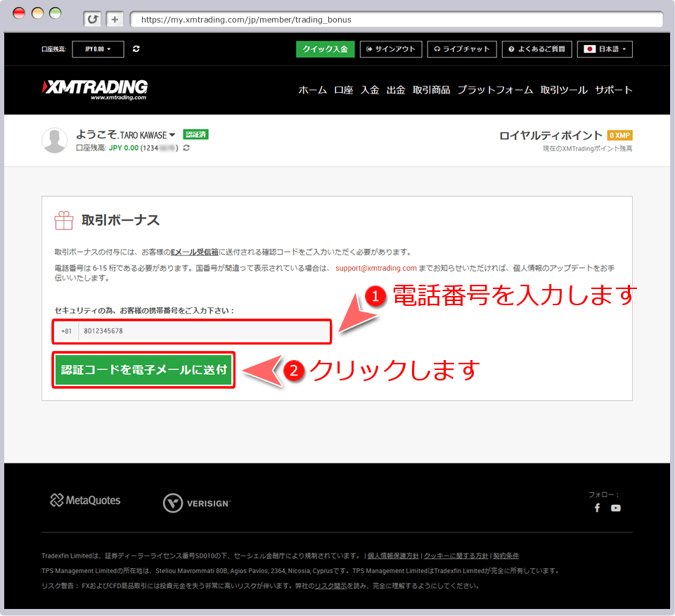This screenshot has width=675, height=616.
Task: Refresh balance icon in the top bar
Action: 136,49
